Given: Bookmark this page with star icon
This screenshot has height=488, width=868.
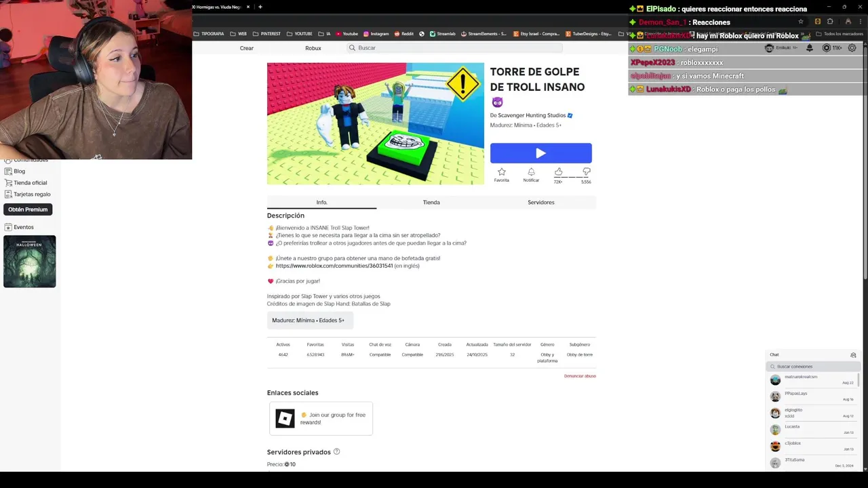Looking at the screenshot, I should click(x=801, y=21).
